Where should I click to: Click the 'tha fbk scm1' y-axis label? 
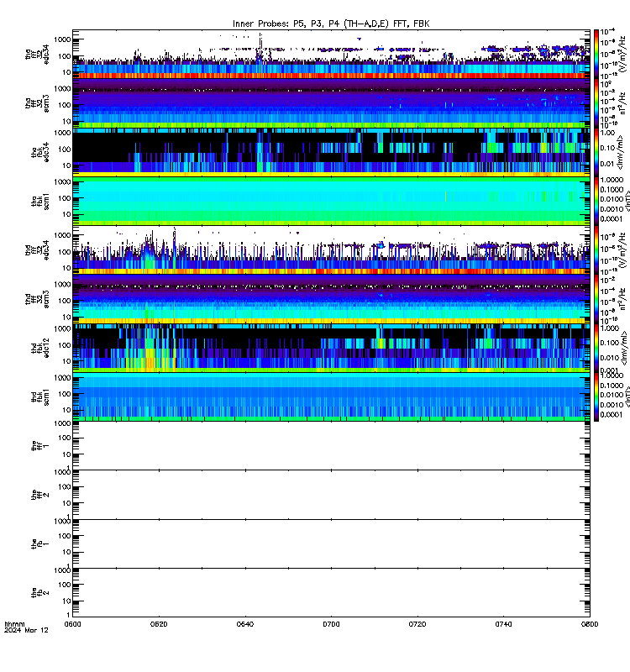pyautogui.click(x=40, y=201)
